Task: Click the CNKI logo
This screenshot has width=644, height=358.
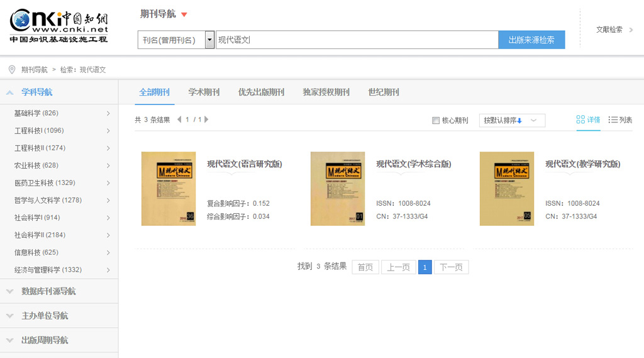Action: point(58,26)
